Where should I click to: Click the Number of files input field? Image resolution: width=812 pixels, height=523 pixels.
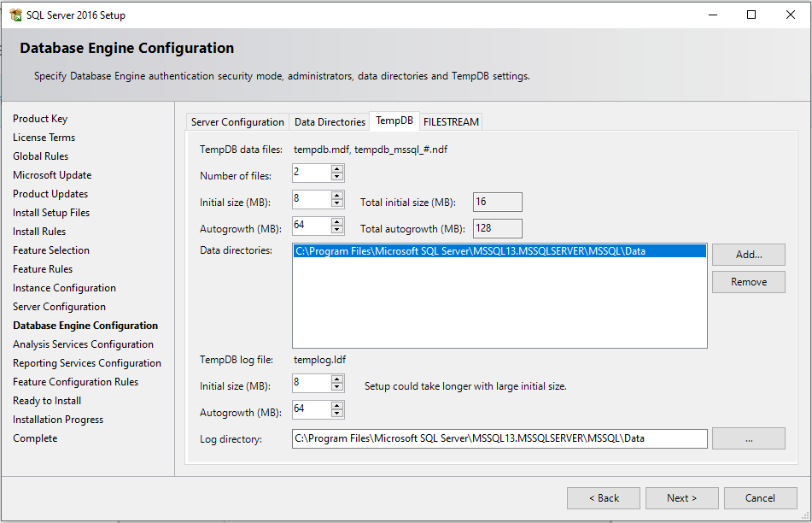[312, 173]
